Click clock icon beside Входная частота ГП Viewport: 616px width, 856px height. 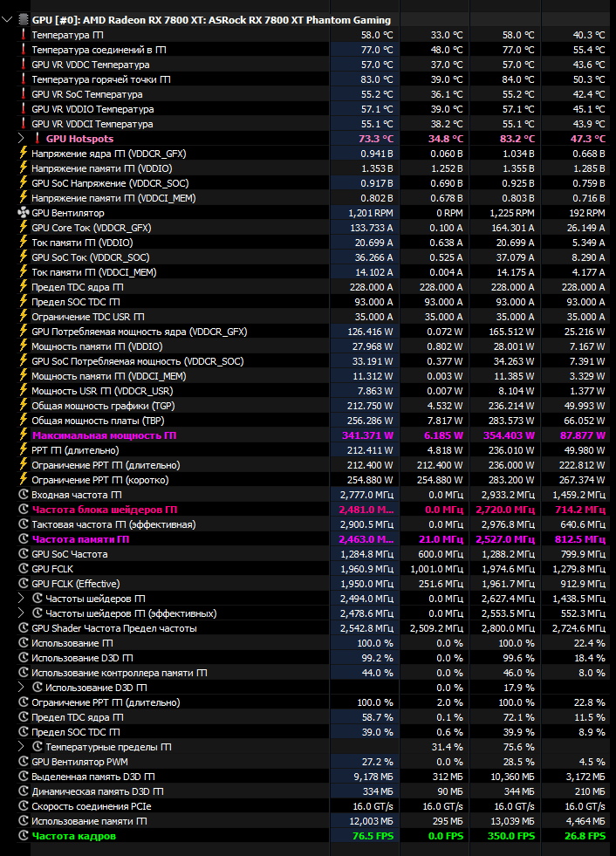click(24, 495)
